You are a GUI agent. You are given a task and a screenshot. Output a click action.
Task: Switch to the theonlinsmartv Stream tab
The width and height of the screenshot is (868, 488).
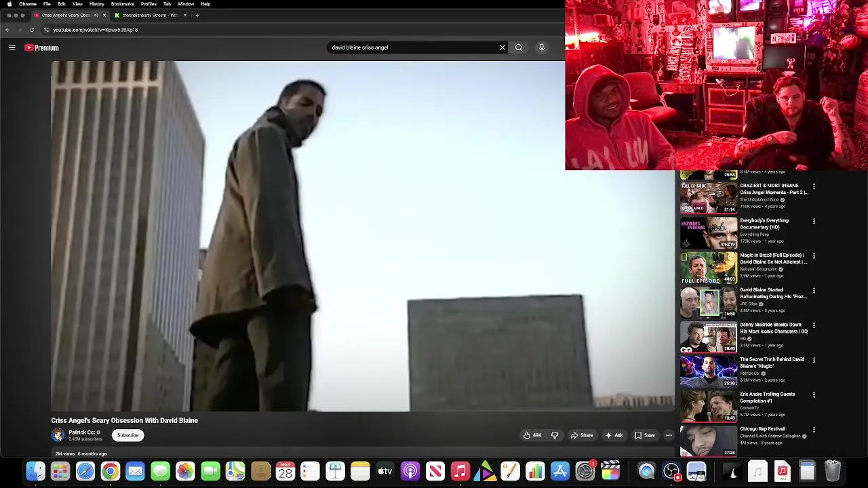pos(149,15)
